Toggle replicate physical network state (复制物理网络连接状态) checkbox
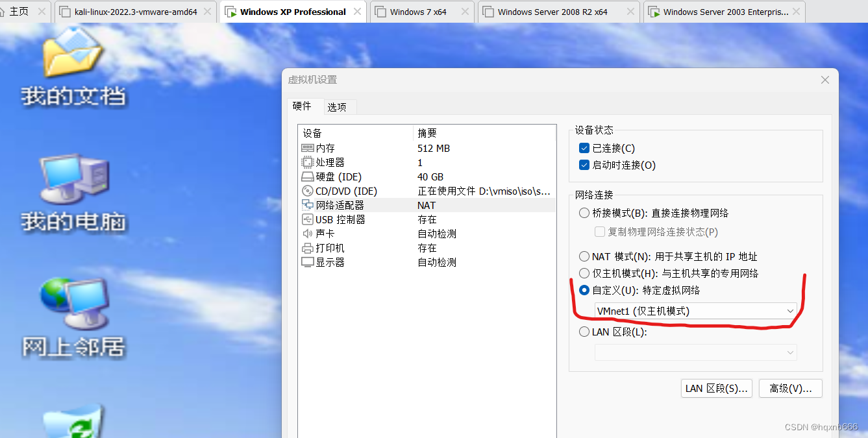 (600, 232)
